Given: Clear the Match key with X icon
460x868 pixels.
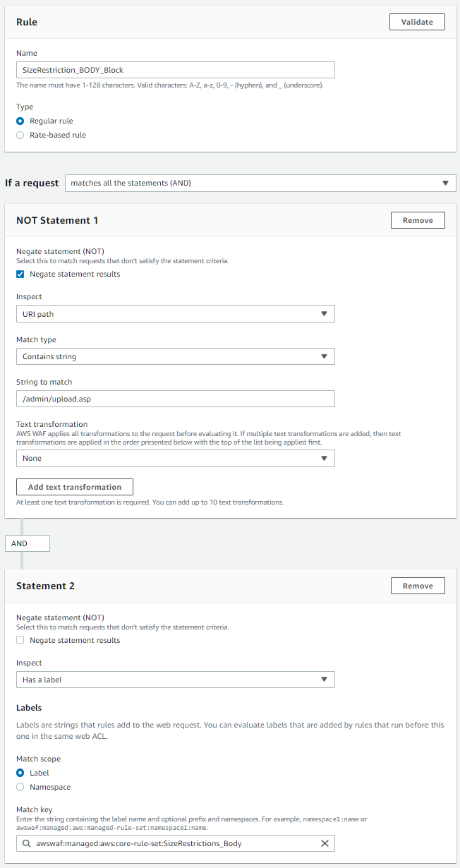Looking at the screenshot, I should point(325,843).
